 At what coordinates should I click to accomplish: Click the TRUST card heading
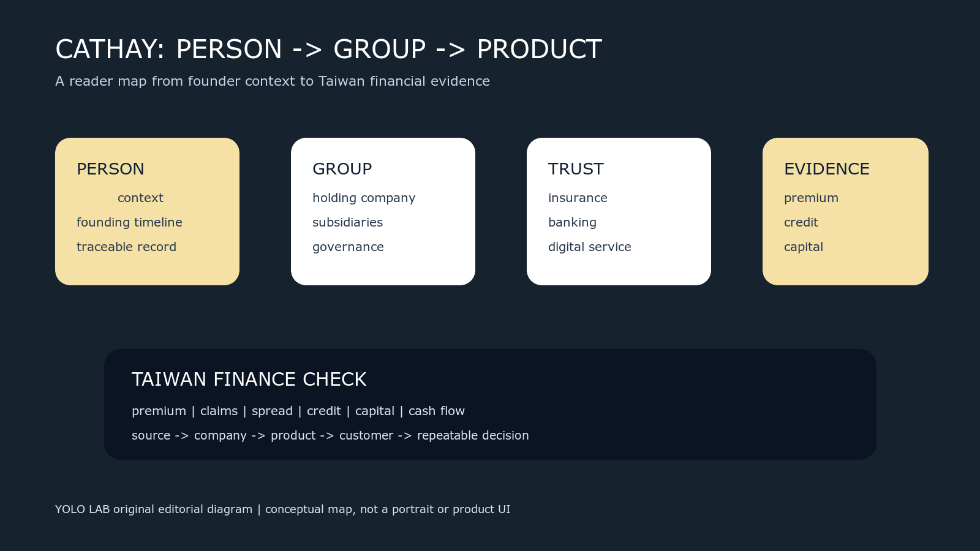coord(576,169)
